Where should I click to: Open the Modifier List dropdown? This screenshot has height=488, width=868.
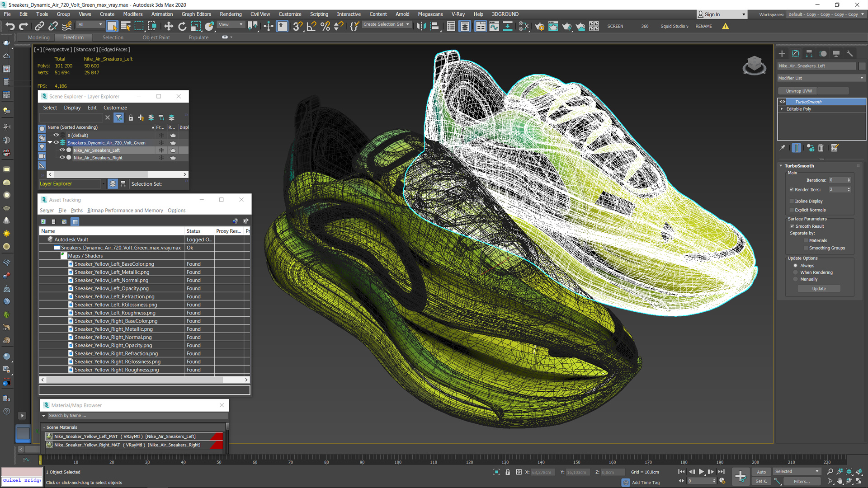[821, 78]
